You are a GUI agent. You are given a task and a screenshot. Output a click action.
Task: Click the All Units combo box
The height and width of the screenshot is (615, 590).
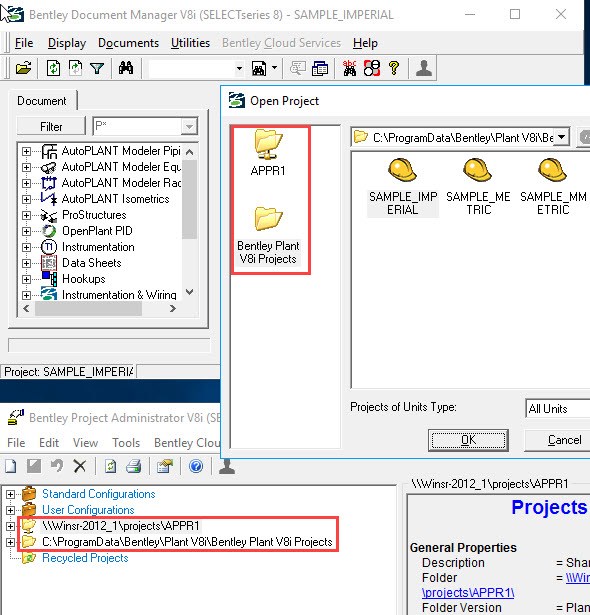[x=557, y=409]
